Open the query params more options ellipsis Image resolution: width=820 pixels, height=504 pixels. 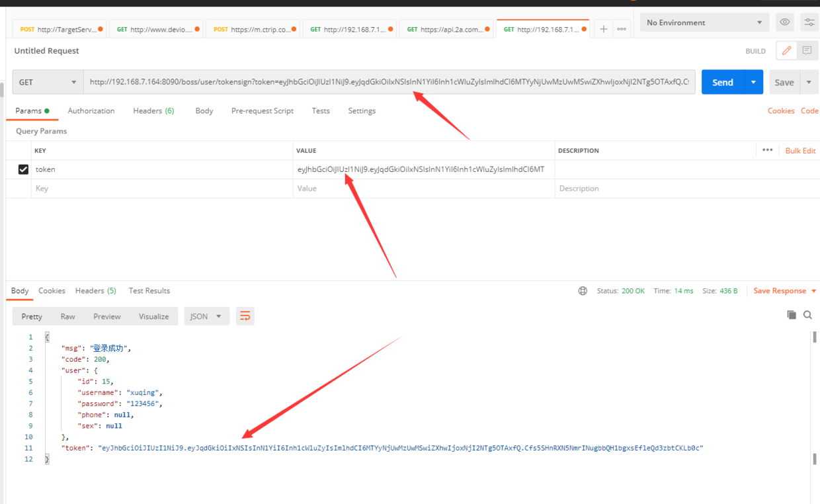[767, 150]
